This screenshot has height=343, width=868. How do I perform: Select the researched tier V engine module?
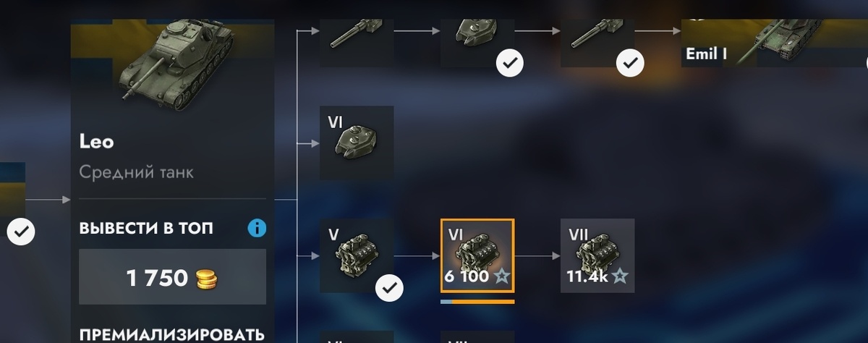(357, 255)
